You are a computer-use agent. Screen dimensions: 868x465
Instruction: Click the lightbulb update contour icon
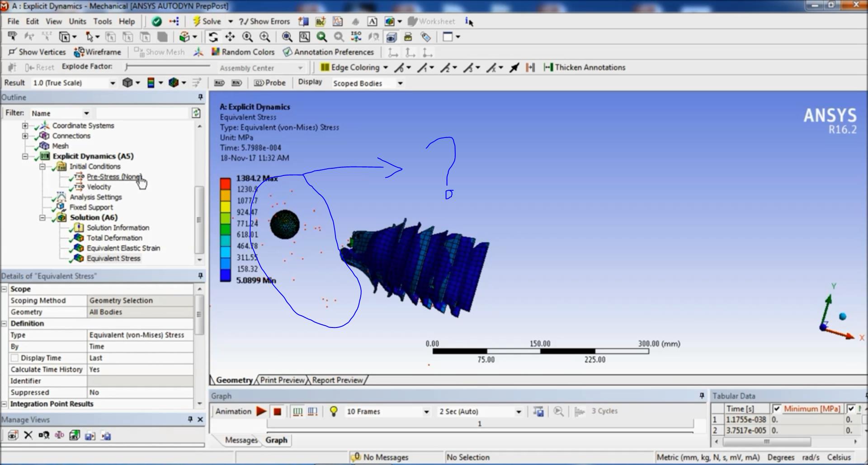pos(334,411)
